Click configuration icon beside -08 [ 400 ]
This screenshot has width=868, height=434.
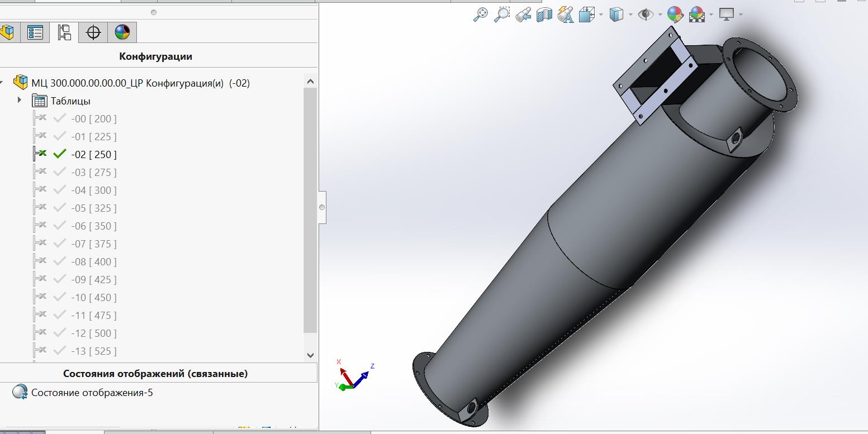click(40, 261)
